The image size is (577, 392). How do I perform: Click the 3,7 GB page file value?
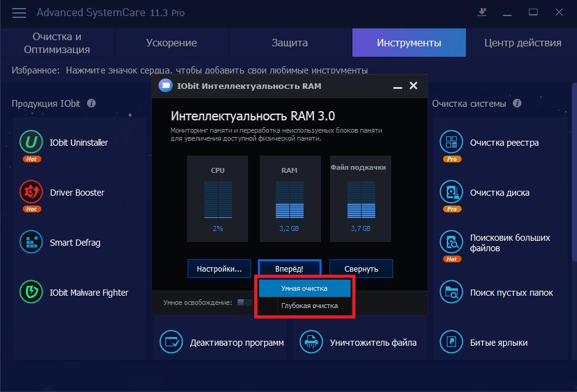pos(360,228)
